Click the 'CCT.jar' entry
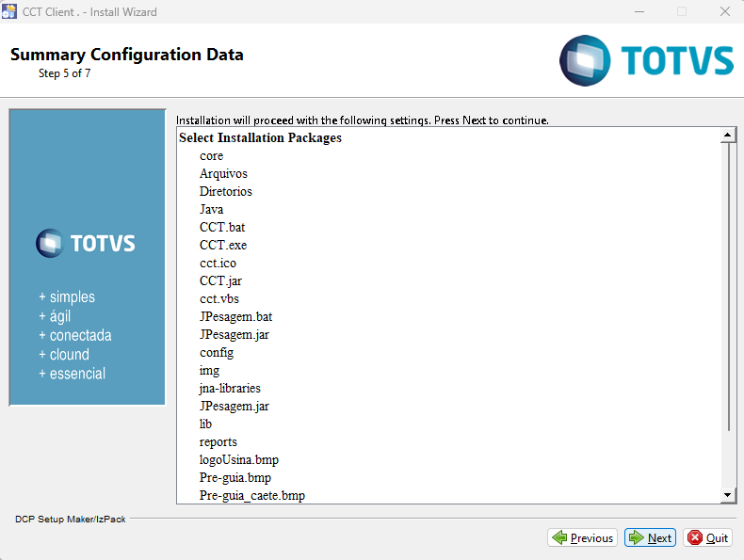 pos(220,281)
